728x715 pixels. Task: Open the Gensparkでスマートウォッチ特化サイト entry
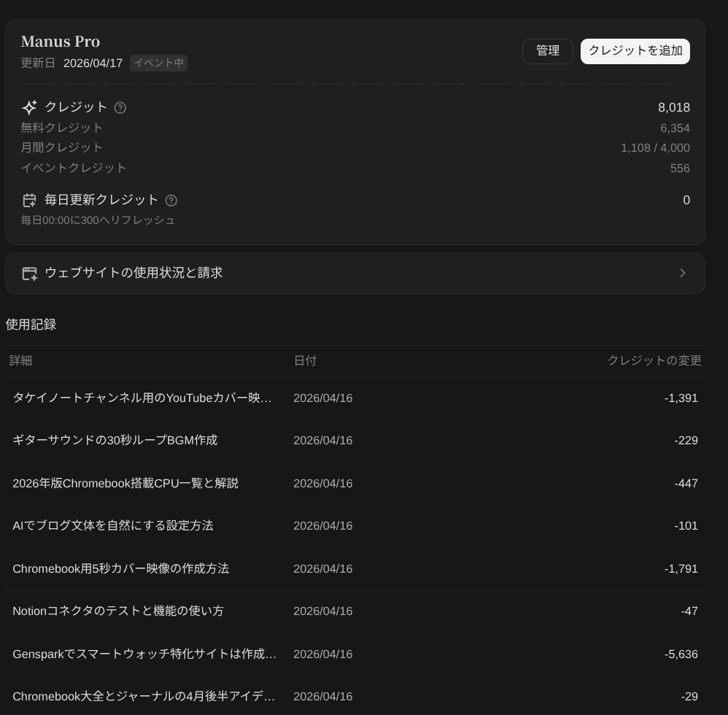click(144, 654)
